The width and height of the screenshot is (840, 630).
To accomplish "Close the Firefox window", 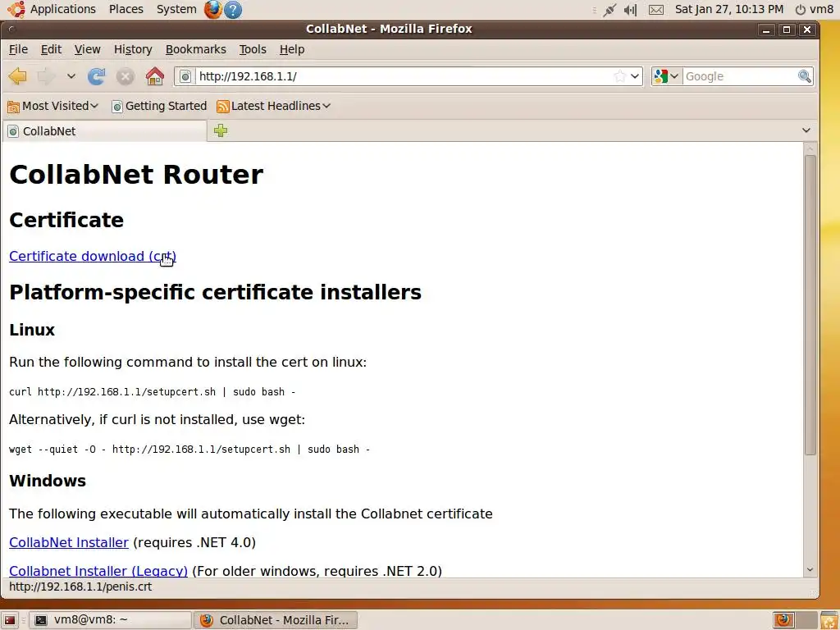I will (807, 30).
